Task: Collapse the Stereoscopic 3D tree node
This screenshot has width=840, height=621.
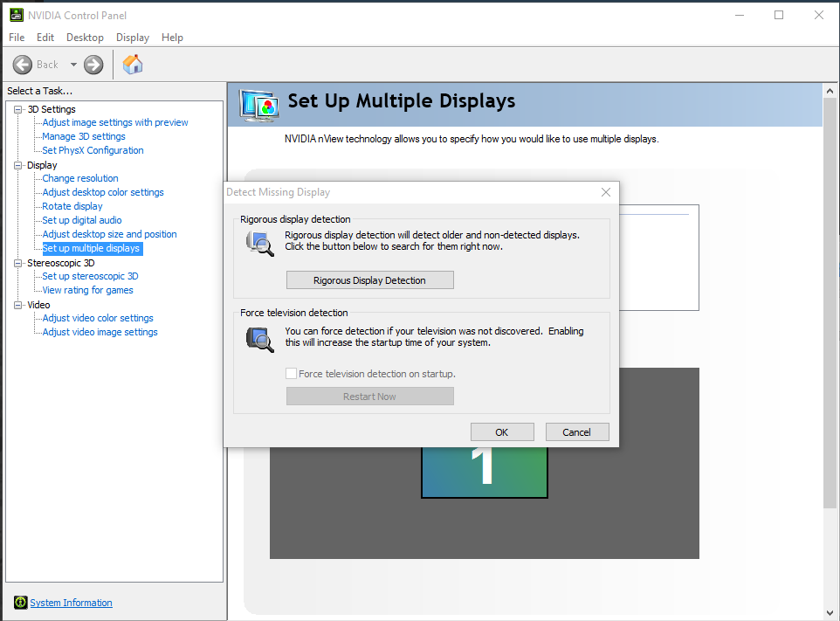Action: point(17,263)
